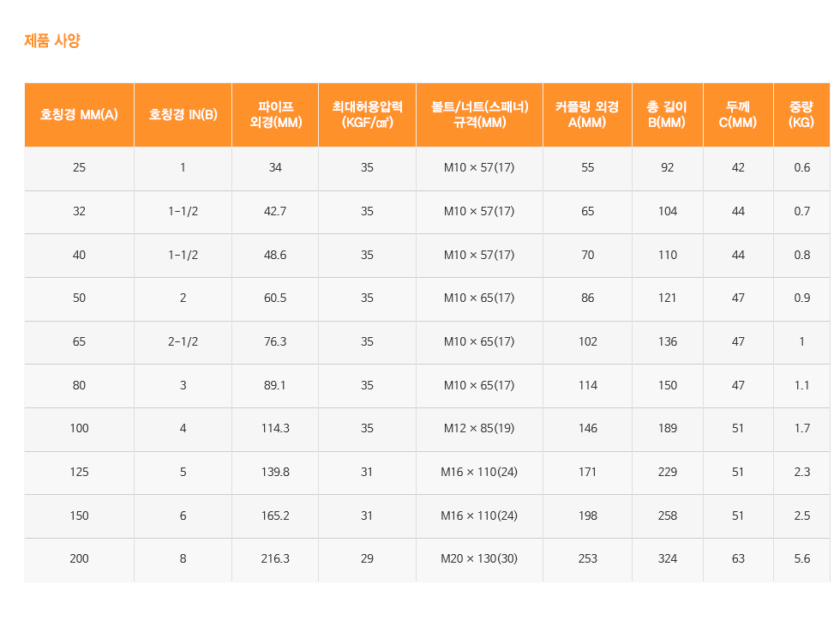Select the 호칭경 MM(A) column header
This screenshot has height=633, width=840.
pos(79,115)
